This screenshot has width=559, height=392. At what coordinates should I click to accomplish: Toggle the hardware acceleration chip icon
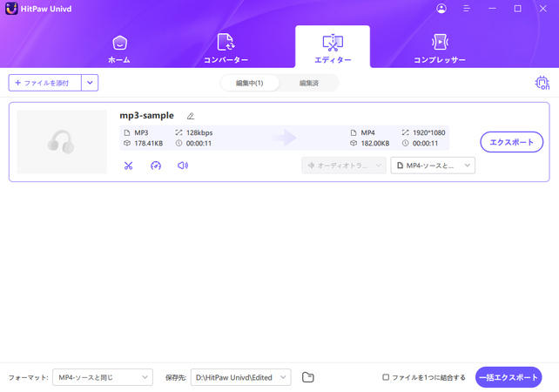click(542, 83)
